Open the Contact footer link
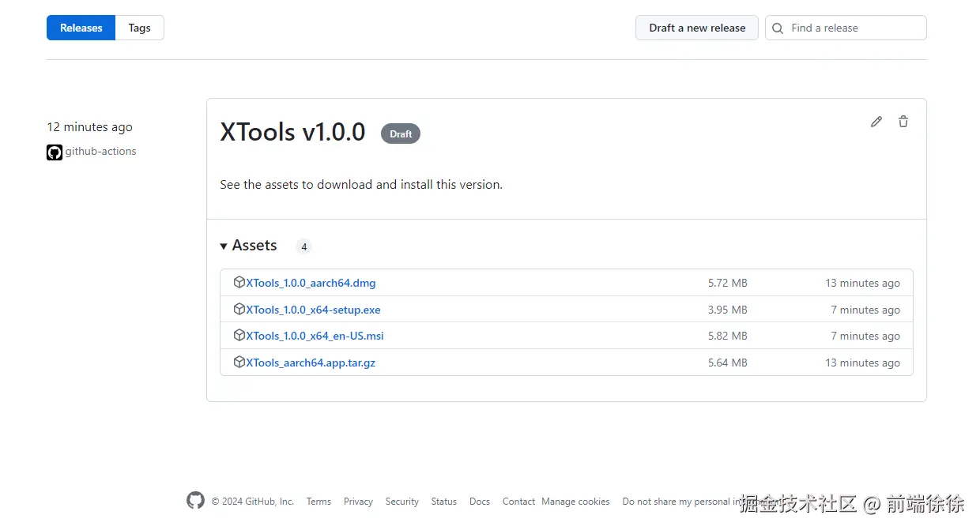Viewport: 980px width, 530px height. pos(518,502)
